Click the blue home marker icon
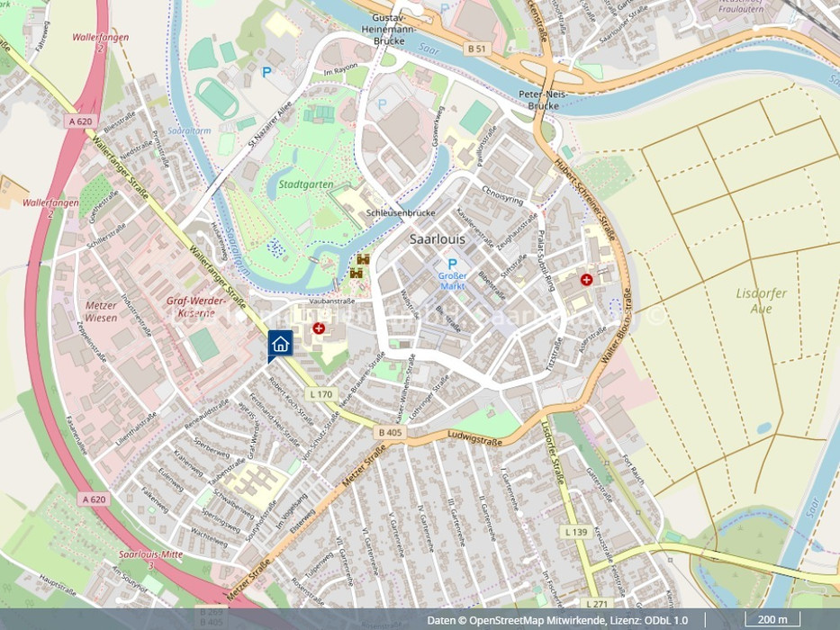 pos(280,343)
